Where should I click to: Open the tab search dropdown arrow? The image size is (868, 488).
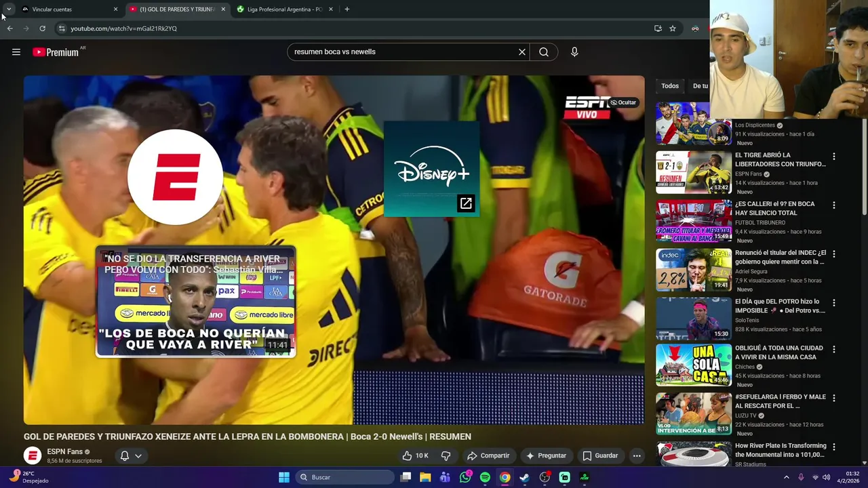coord(9,9)
